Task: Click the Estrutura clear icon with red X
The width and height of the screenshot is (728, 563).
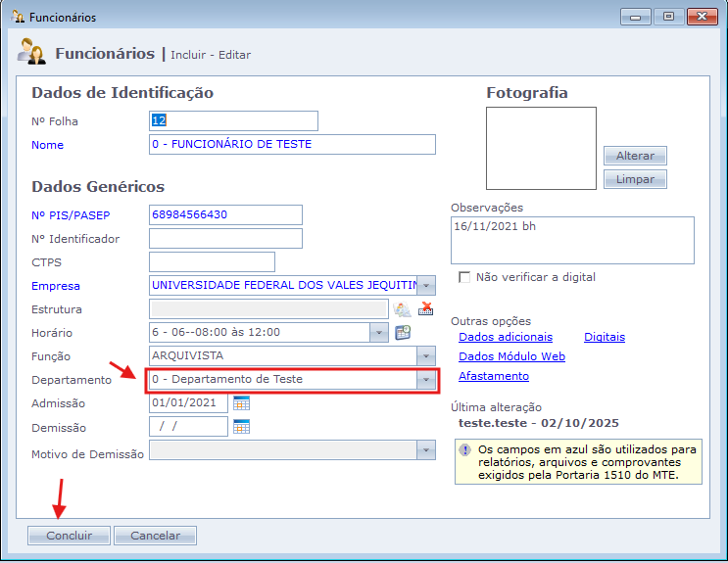Action: click(425, 309)
